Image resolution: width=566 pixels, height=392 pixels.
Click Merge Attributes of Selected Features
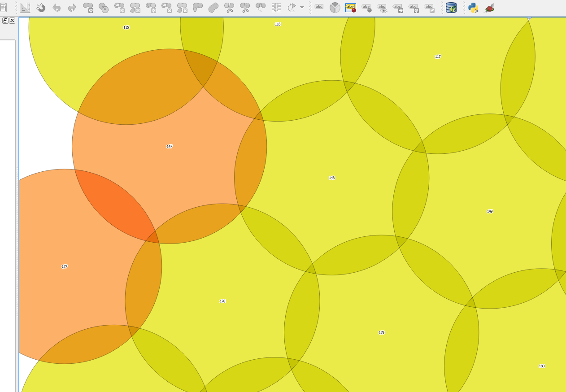coord(276,7)
